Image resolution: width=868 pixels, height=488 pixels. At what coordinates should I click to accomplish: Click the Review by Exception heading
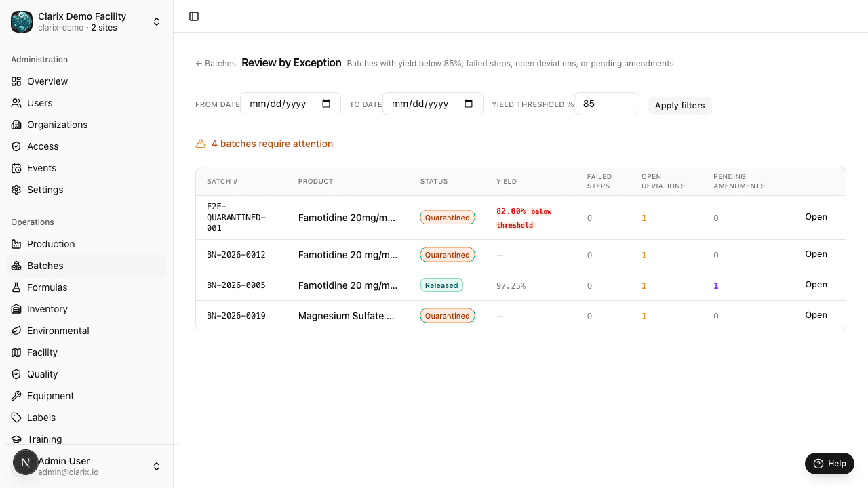click(292, 62)
